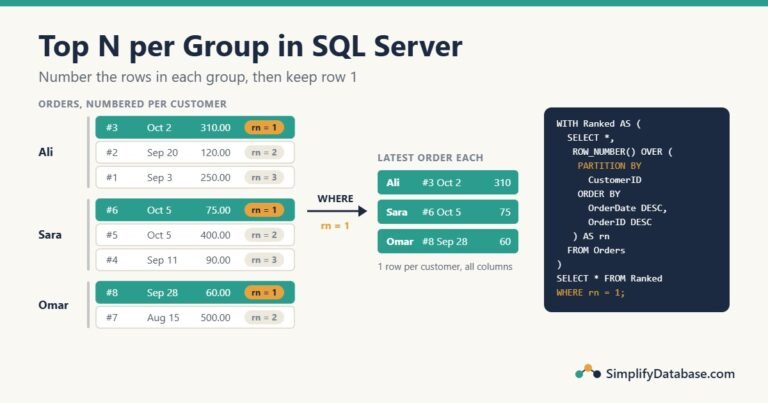Click "OrderDate DESC," in the code
Viewport: 768px width, 403px height.
click(x=627, y=208)
